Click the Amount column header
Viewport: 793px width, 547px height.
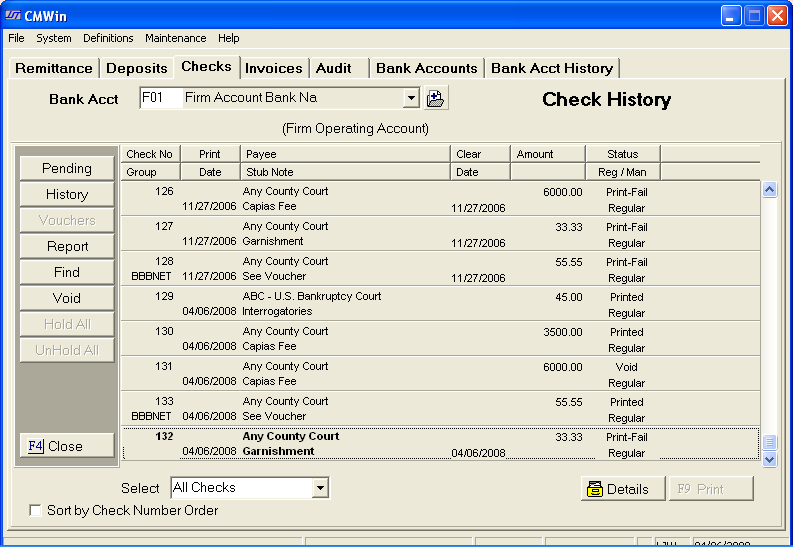click(x=548, y=154)
